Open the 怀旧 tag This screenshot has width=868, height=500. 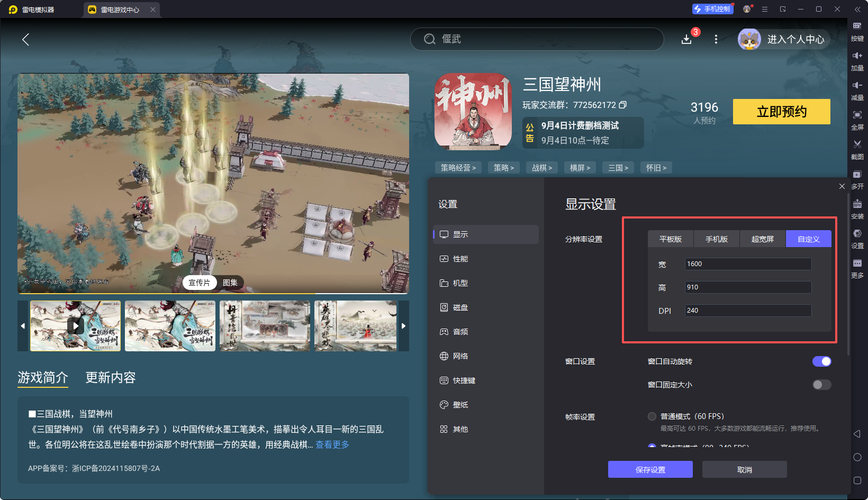[x=656, y=168]
